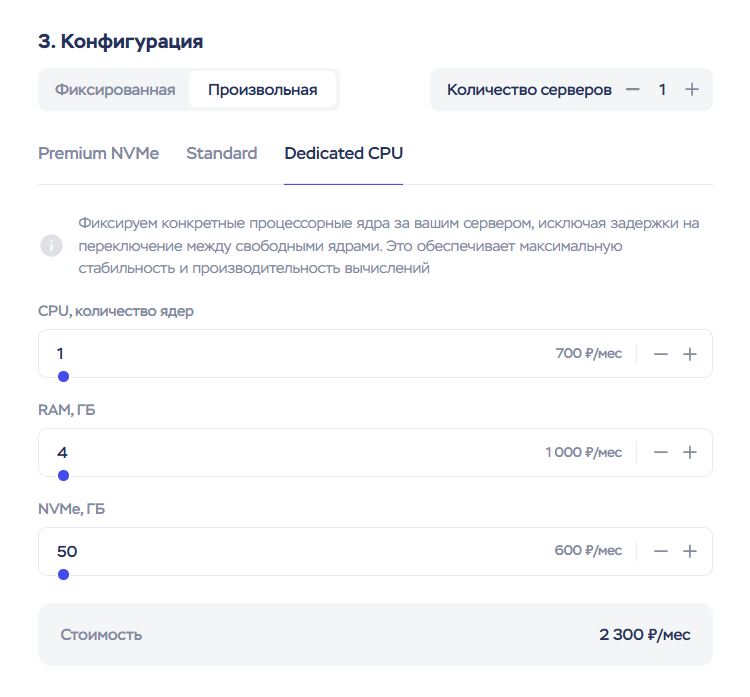Increase server count with plus icon
750x697 pixels.
[692, 89]
